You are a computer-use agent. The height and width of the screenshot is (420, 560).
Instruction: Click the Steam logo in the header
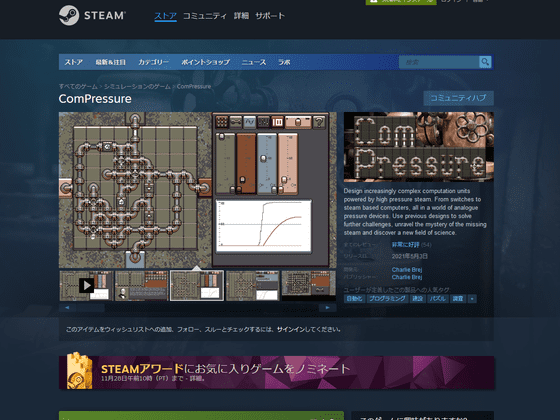[92, 15]
